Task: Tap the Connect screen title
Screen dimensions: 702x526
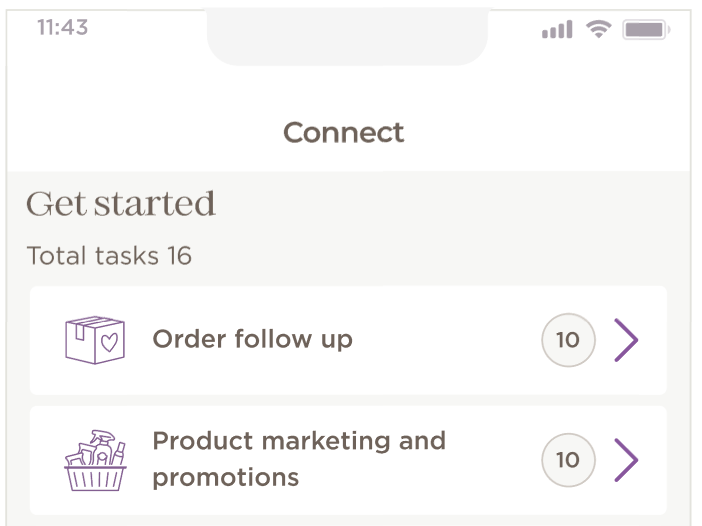Action: tap(343, 133)
